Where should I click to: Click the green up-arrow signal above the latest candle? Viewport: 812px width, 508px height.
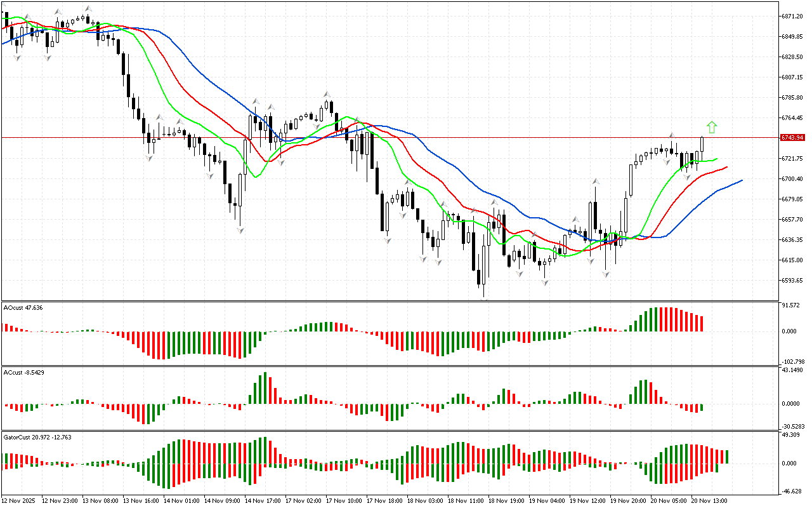[712, 127]
